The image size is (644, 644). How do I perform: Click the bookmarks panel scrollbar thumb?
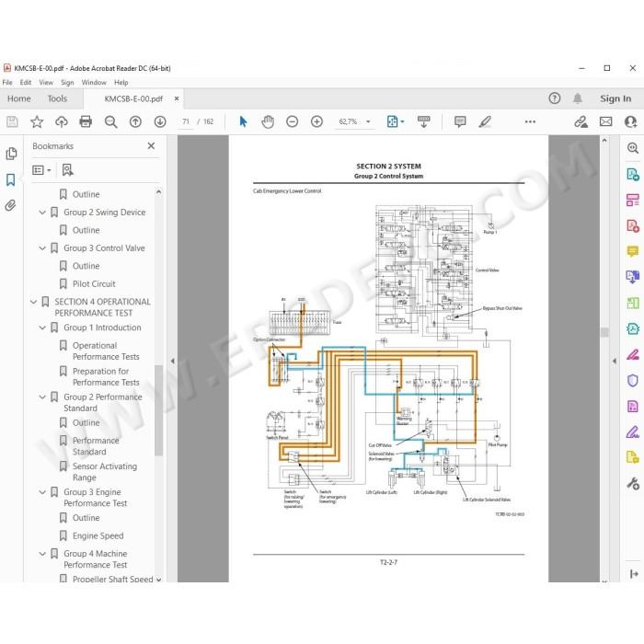click(158, 410)
